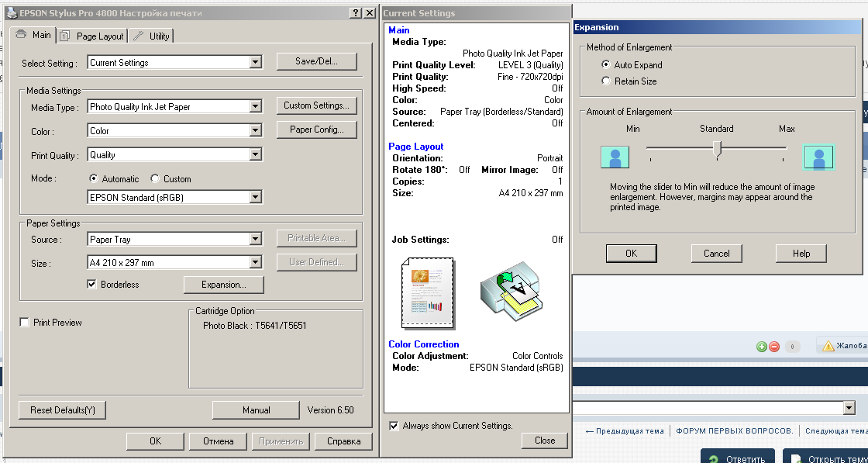Click the min enlargement person icon
The height and width of the screenshot is (463, 868).
click(x=615, y=157)
